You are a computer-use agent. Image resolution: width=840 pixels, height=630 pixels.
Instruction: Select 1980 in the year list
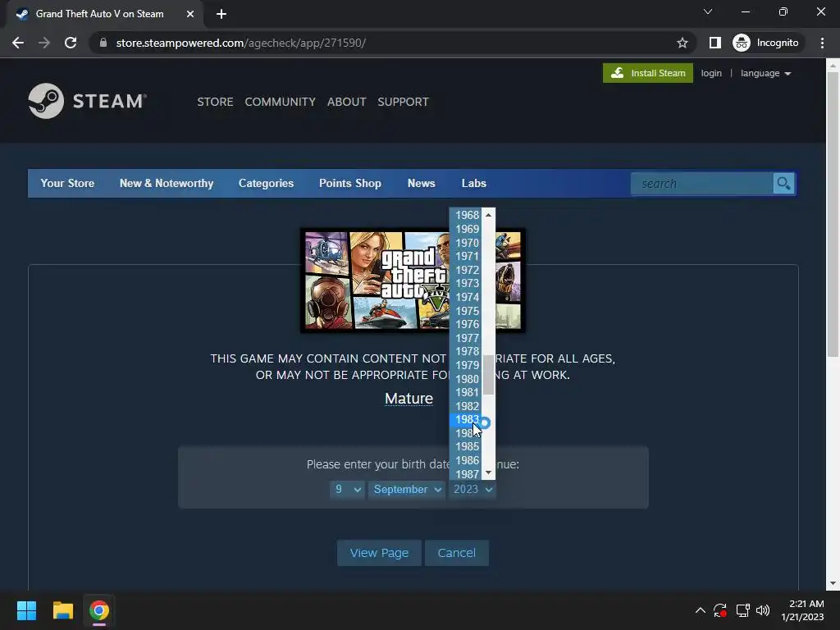(466, 379)
